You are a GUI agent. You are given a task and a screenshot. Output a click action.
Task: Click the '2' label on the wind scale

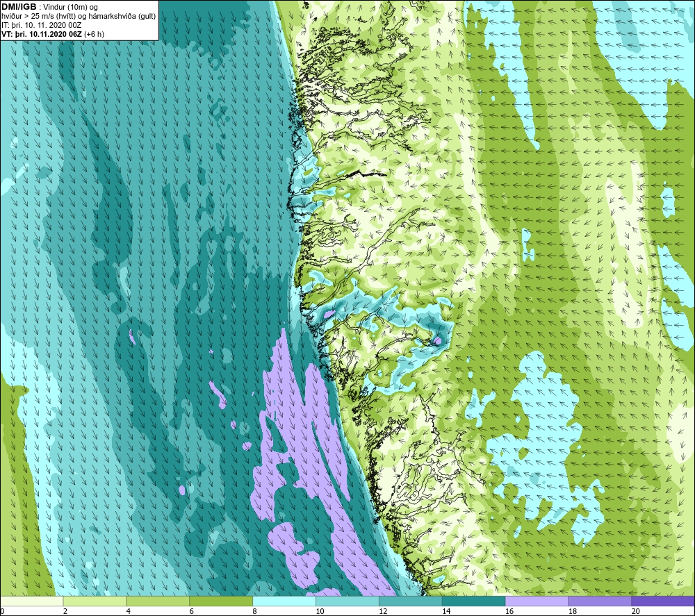click(65, 611)
